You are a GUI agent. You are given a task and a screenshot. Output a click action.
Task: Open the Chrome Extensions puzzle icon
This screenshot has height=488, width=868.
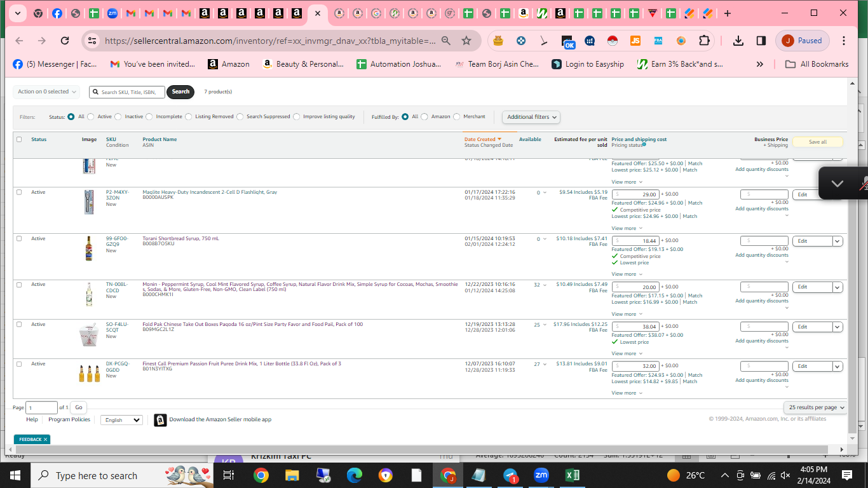pos(704,41)
